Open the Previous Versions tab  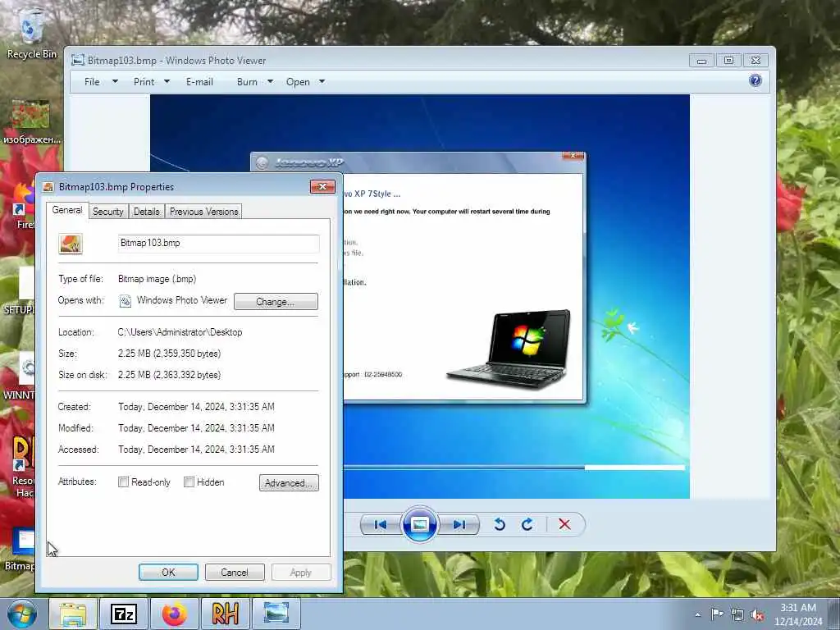click(x=203, y=212)
